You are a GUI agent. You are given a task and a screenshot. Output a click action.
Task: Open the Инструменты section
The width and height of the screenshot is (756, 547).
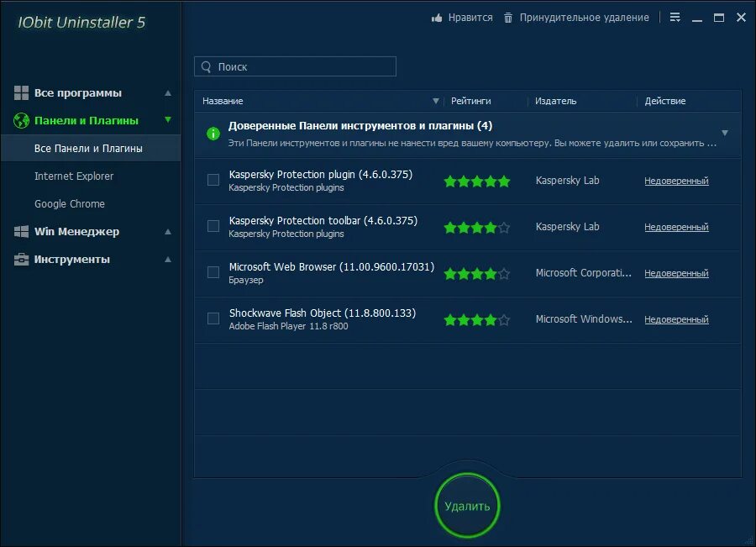pos(72,260)
